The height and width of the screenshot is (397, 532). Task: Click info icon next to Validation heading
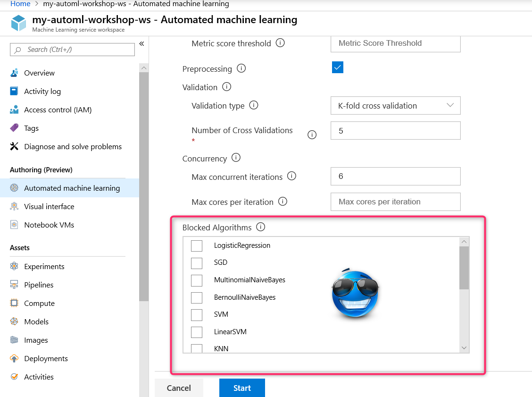click(x=227, y=86)
